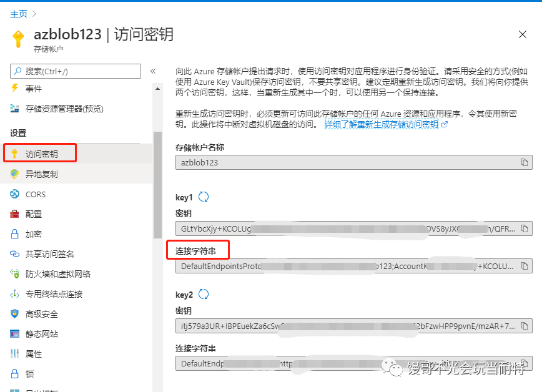Collapse the sidebar with the double-chevron button
The image size is (542, 392).
(153, 71)
